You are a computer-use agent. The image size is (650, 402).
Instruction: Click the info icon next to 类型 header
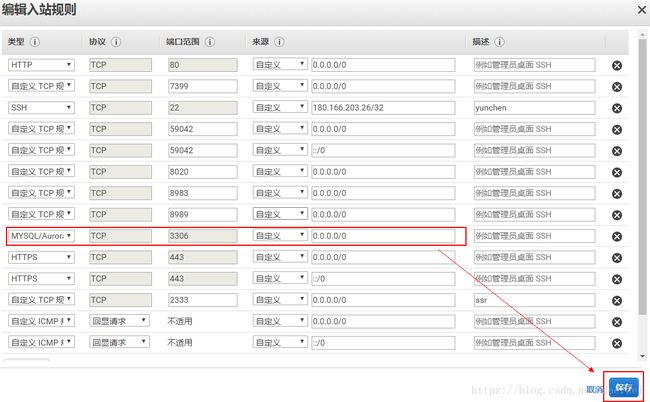tap(35, 42)
